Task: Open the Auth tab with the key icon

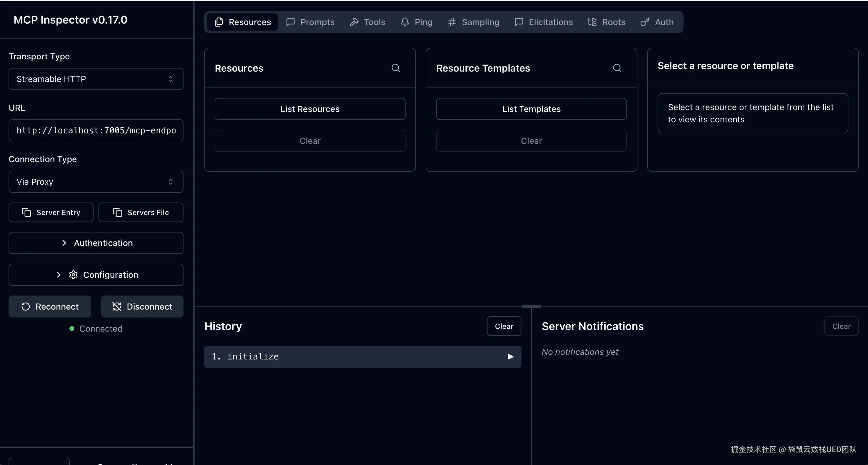Action: click(x=657, y=22)
